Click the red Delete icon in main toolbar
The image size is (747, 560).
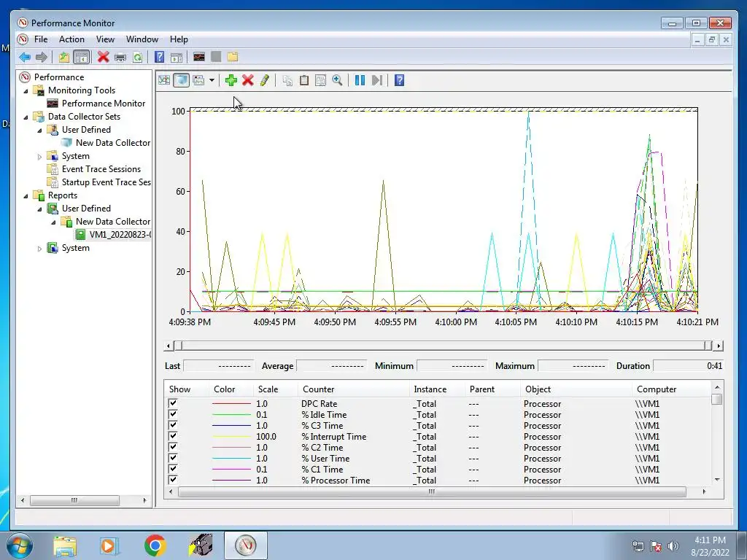(103, 57)
